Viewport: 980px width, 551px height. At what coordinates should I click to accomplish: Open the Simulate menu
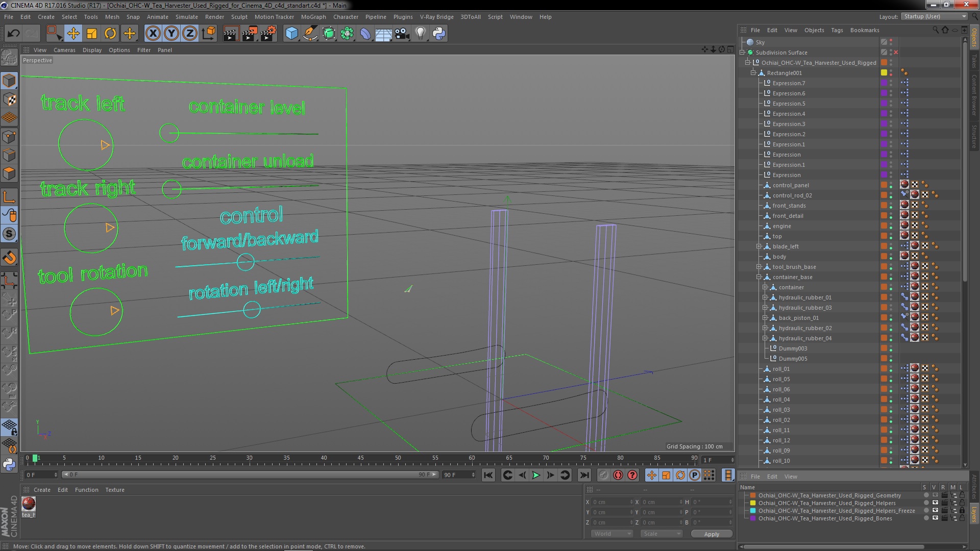(186, 17)
